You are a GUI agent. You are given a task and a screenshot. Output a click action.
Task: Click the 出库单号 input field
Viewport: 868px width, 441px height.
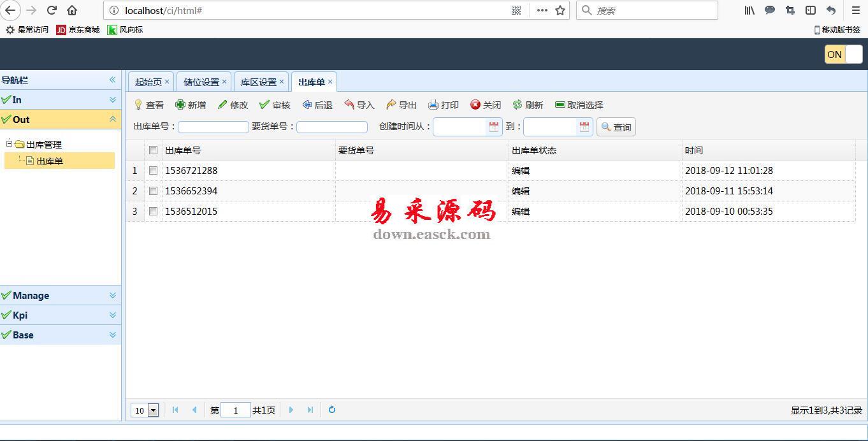pyautogui.click(x=213, y=127)
